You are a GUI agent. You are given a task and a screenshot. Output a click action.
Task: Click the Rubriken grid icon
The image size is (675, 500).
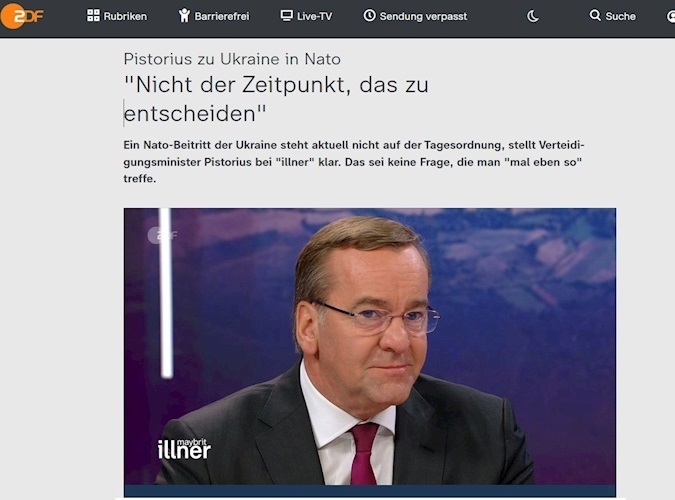point(93,16)
